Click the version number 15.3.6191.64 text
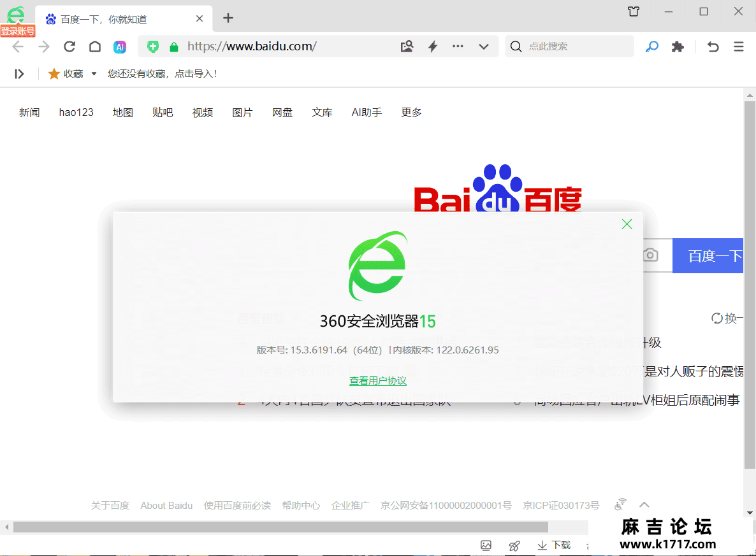This screenshot has width=756, height=556. tap(318, 350)
